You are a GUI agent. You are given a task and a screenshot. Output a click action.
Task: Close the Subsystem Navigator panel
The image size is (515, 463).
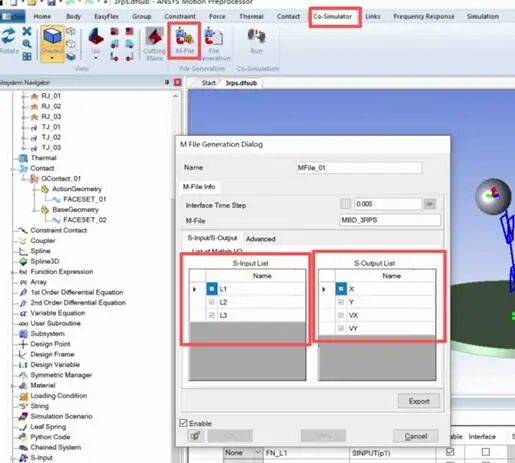click(178, 82)
